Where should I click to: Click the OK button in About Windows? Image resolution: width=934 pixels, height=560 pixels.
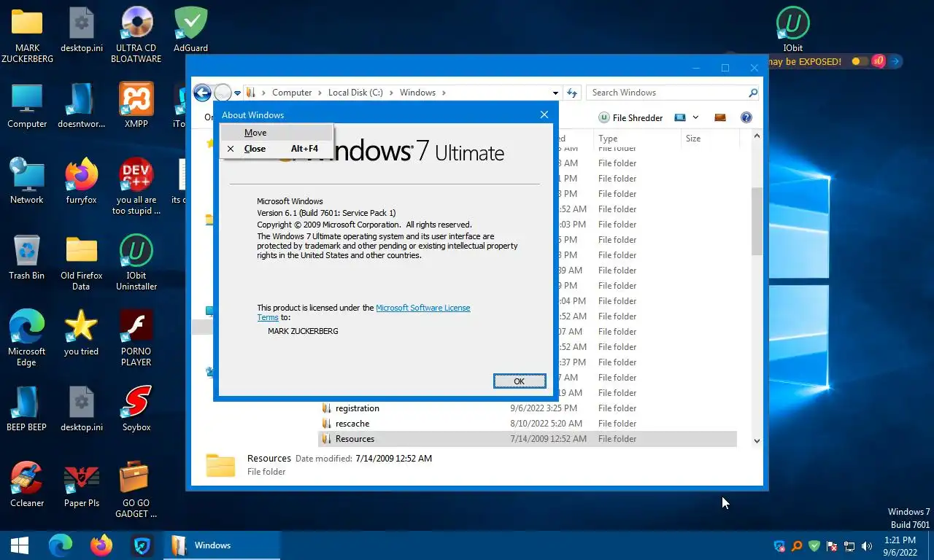point(520,381)
